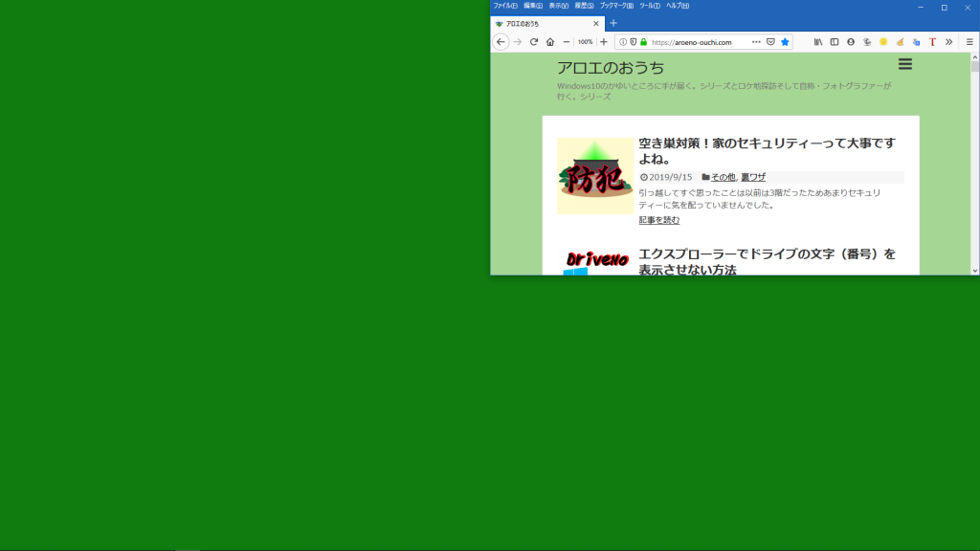Open the Firefox account icon
Screen dimensions: 980x551
[x=851, y=42]
